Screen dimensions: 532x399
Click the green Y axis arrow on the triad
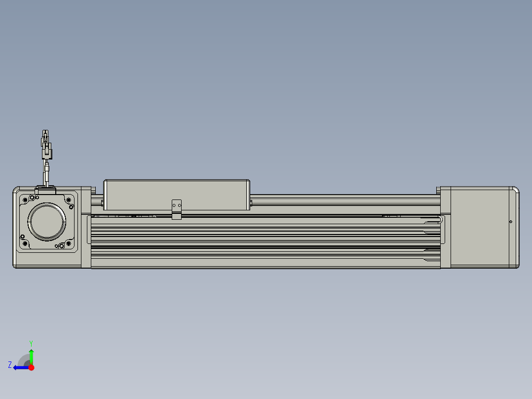pyautogui.click(x=31, y=356)
